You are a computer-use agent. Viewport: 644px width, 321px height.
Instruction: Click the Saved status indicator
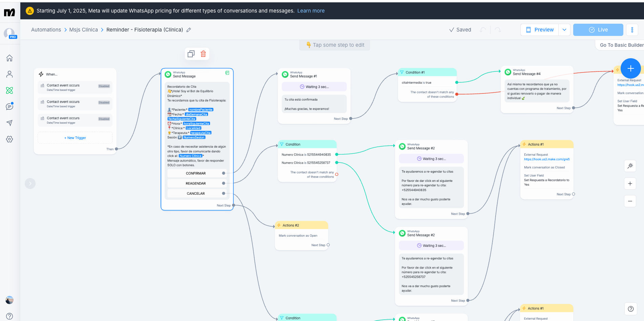460,30
